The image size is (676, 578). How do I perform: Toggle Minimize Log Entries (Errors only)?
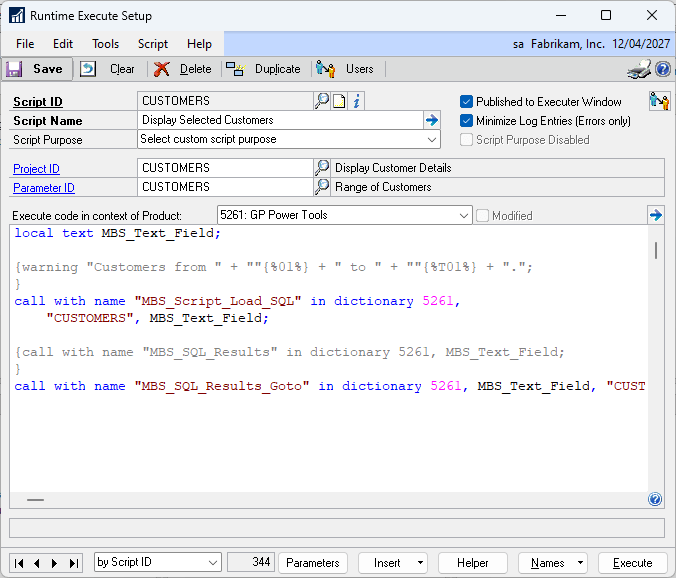[466, 121]
